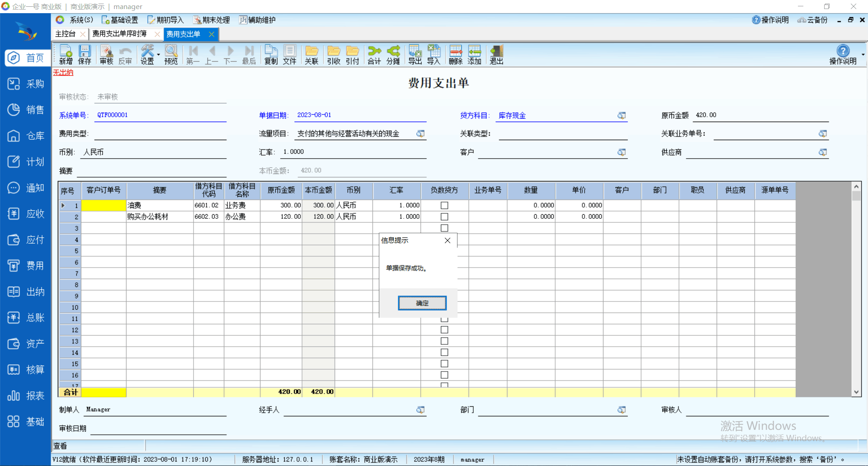Click the 摘要 input field
This screenshot has width=868, height=466.
151,171
